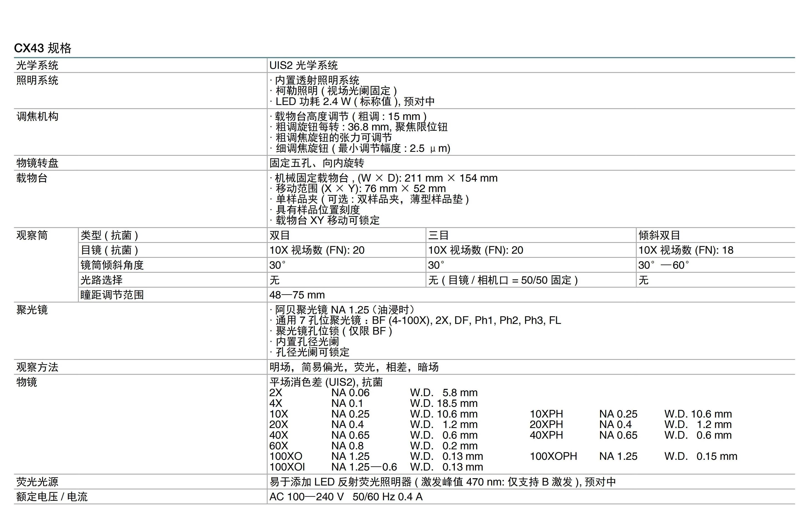Select the 固定五孔、向内旋转 text

[x=317, y=163]
